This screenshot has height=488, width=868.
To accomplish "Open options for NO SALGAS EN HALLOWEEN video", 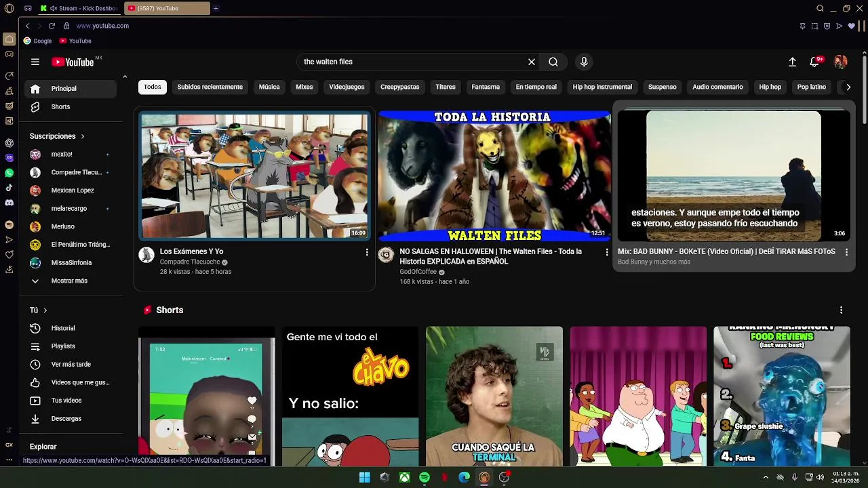I will (607, 252).
